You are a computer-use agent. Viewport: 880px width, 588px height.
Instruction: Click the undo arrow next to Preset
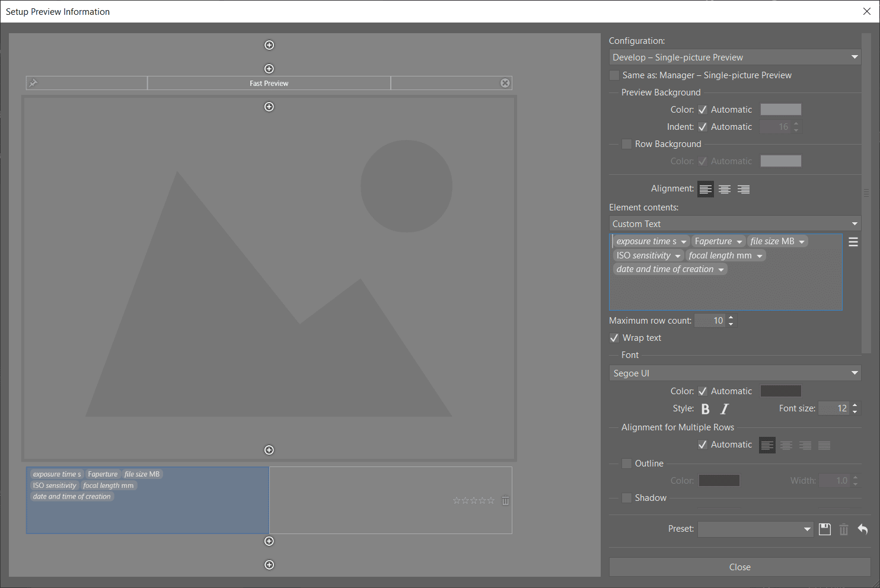[x=862, y=529]
